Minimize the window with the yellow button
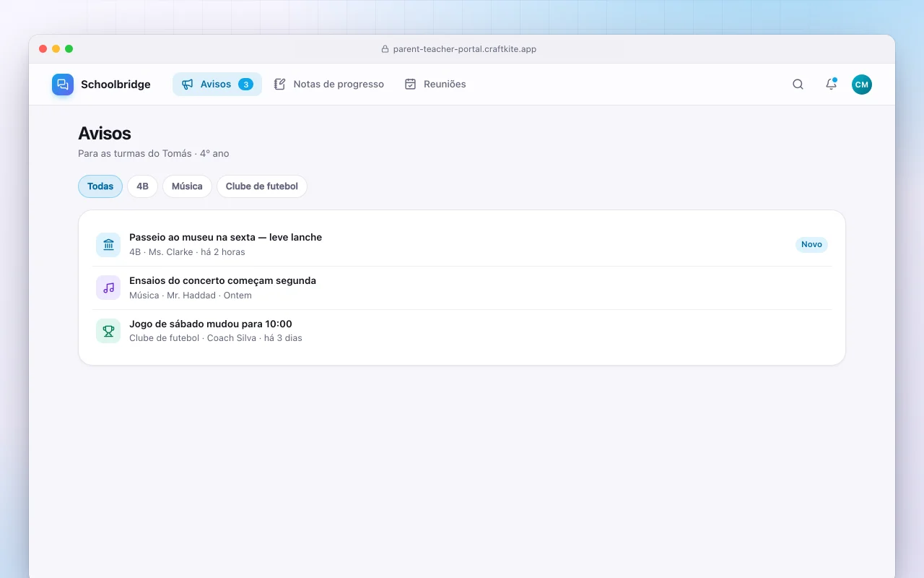Screen dimensions: 924x578 click(56, 49)
